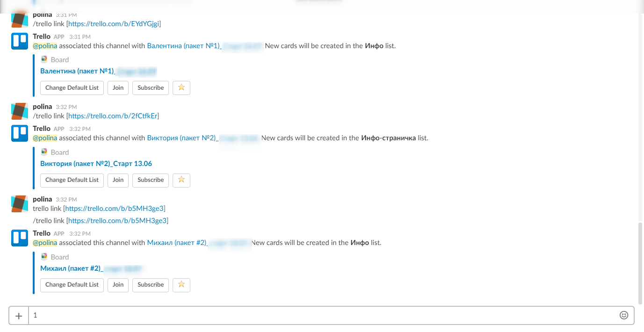Screen dimensions: 644x332
Task: Click polina's avatar at 3:32 PM trello.com/b/2fCtfkEr message
Action: pyautogui.click(x=20, y=111)
